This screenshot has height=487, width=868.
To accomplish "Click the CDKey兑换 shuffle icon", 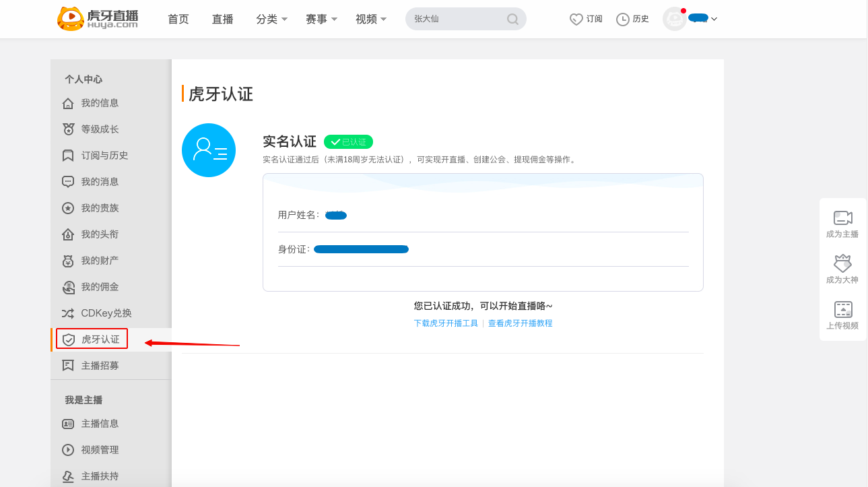I will point(68,313).
